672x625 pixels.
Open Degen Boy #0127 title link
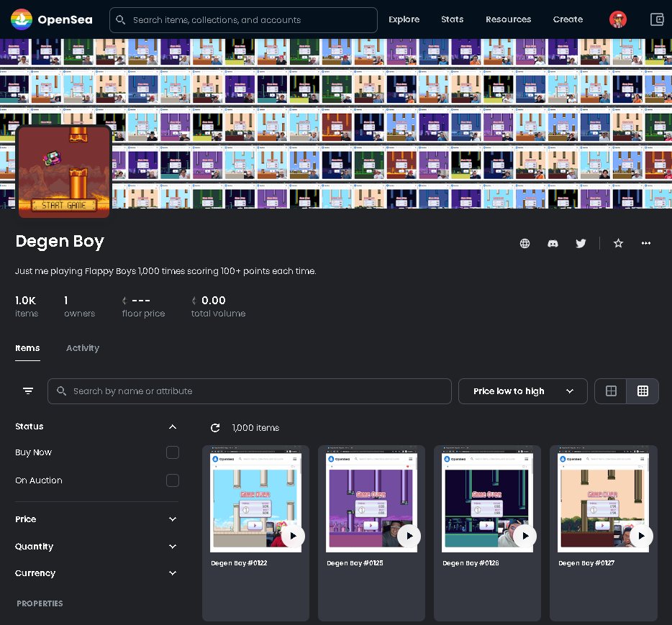coord(586,563)
